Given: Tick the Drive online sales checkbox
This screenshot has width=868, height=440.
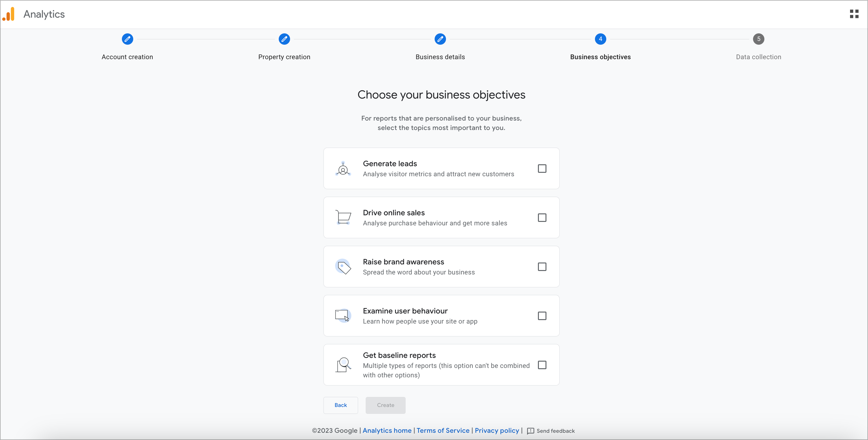Looking at the screenshot, I should click(x=542, y=218).
